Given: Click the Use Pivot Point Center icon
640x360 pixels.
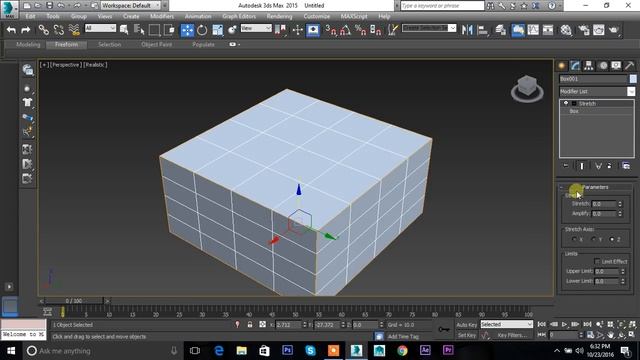Looking at the screenshot, I should (280, 30).
